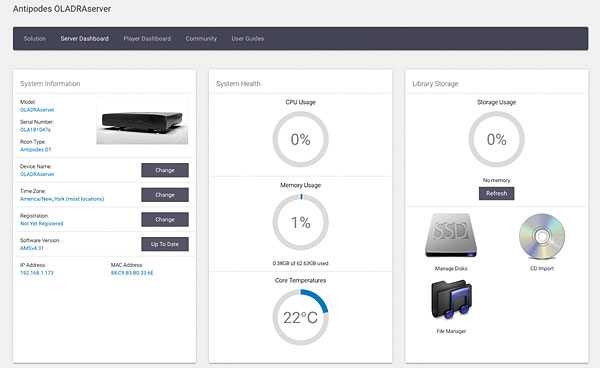Open the File Manager music folder icon
Viewport: 600px width, 368px height.
(x=452, y=300)
